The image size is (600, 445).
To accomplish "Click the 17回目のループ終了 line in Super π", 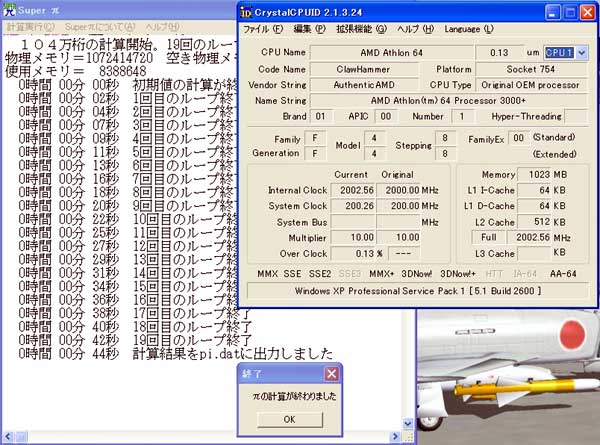I will pyautogui.click(x=135, y=313).
